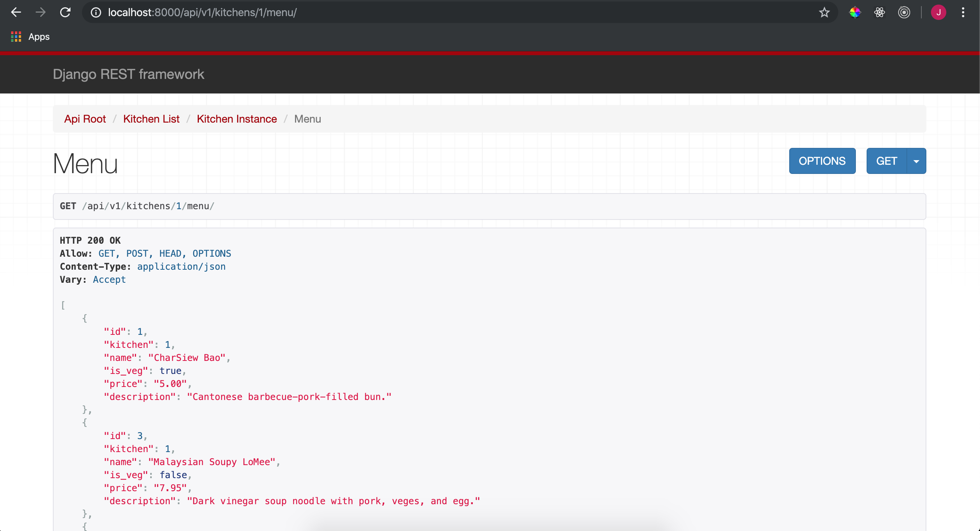Viewport: 980px width, 531px height.
Task: Click the Menu page heading
Action: click(x=85, y=164)
